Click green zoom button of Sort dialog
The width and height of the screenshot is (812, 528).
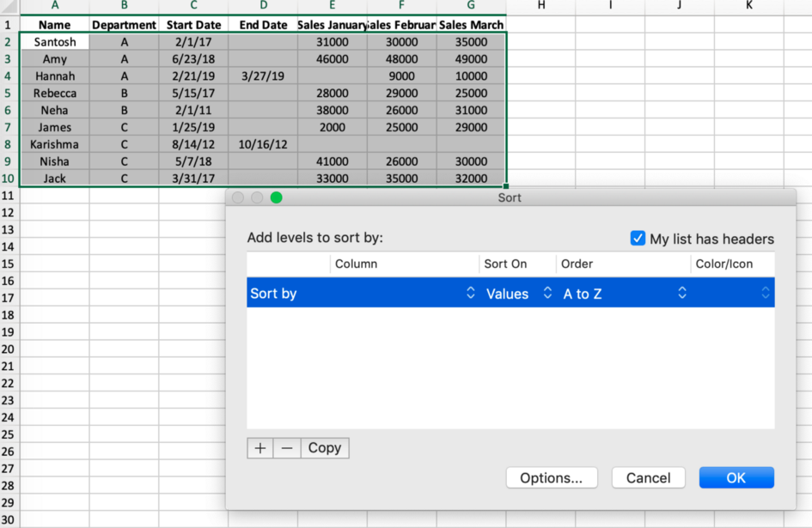coord(277,197)
